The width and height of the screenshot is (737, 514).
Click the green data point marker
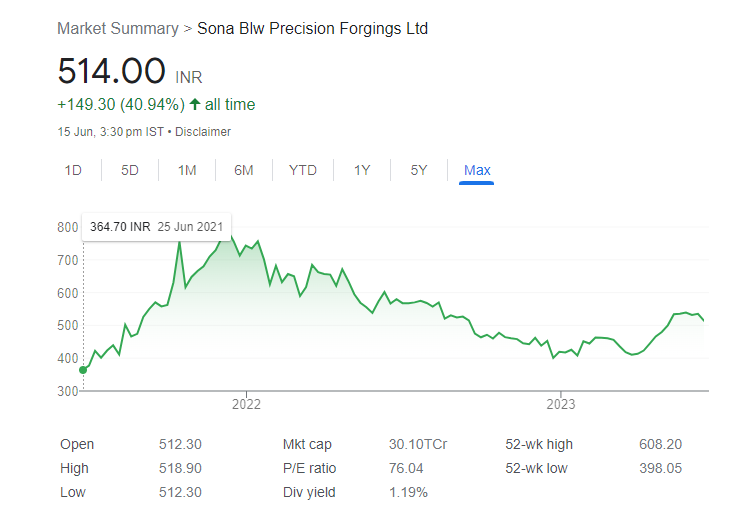point(82,370)
